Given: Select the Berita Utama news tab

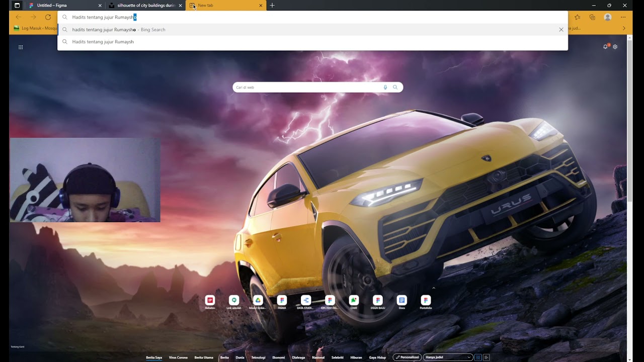Looking at the screenshot, I should point(204,357).
